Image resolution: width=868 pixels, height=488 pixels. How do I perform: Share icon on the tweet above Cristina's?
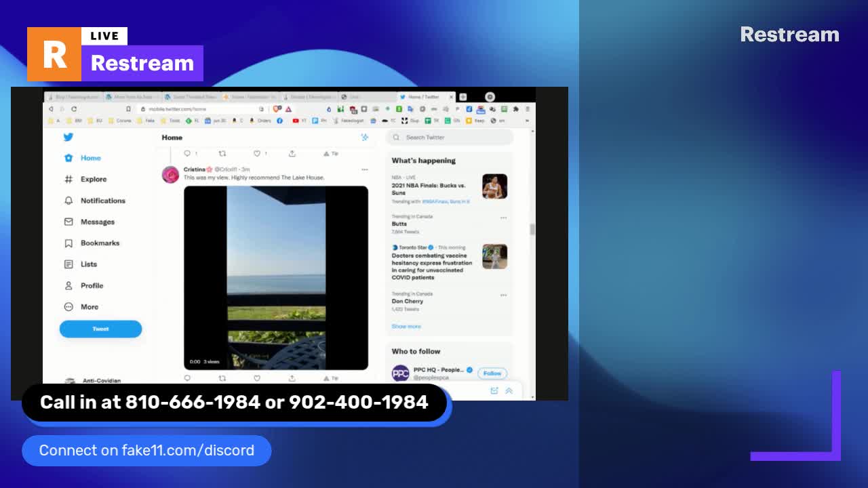click(292, 154)
